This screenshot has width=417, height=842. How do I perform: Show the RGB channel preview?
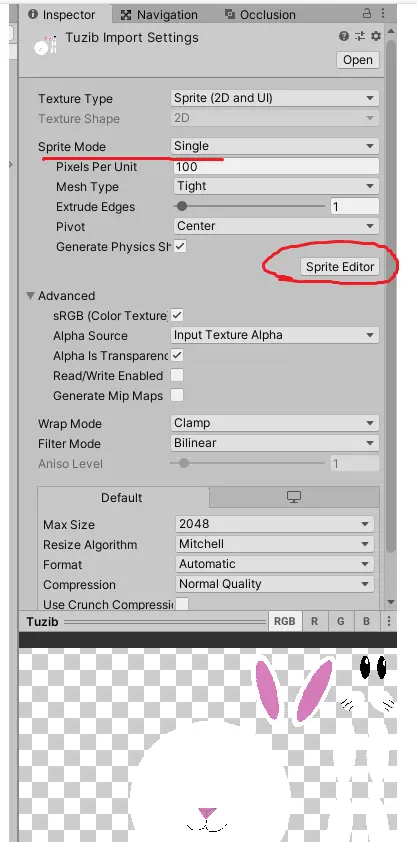click(x=284, y=621)
